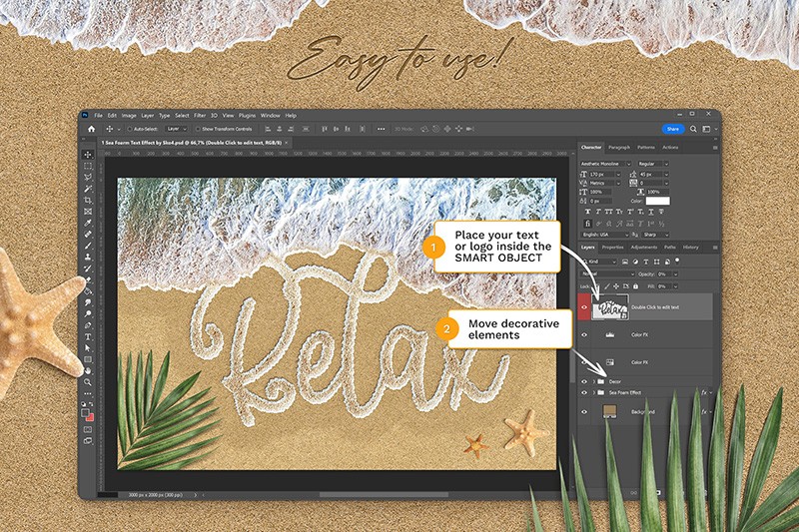Select the Zoom tool

tap(88, 381)
